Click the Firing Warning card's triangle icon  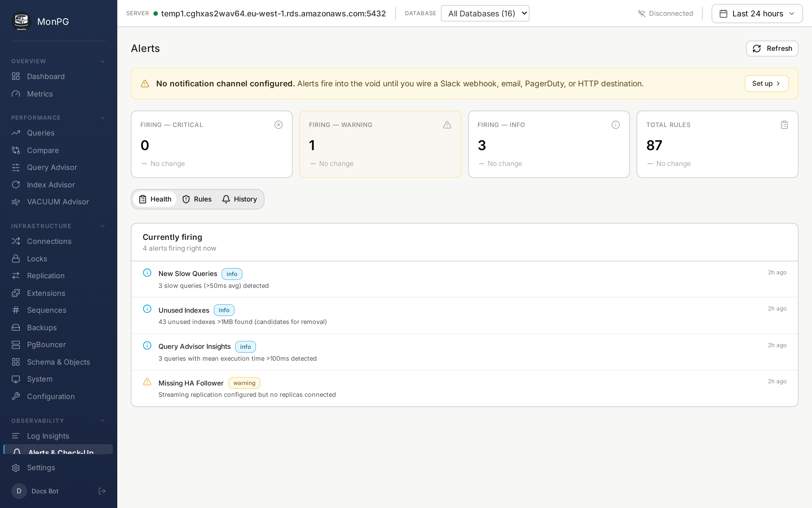(447, 125)
